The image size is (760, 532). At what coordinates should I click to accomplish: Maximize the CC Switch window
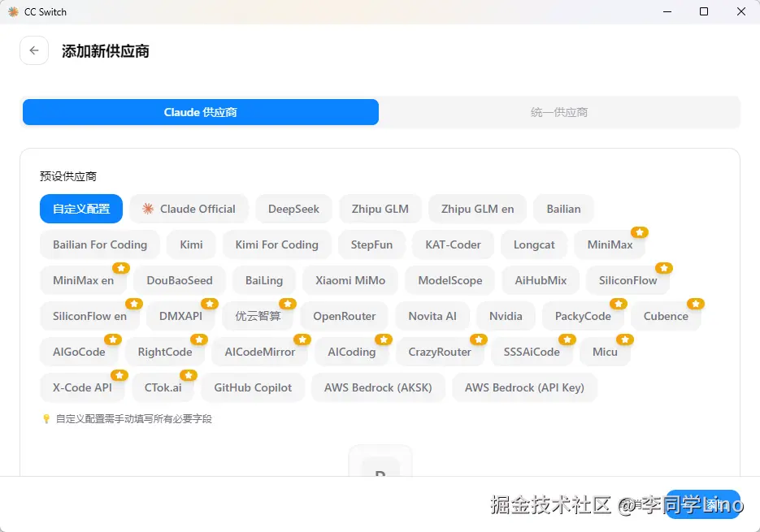click(x=704, y=11)
